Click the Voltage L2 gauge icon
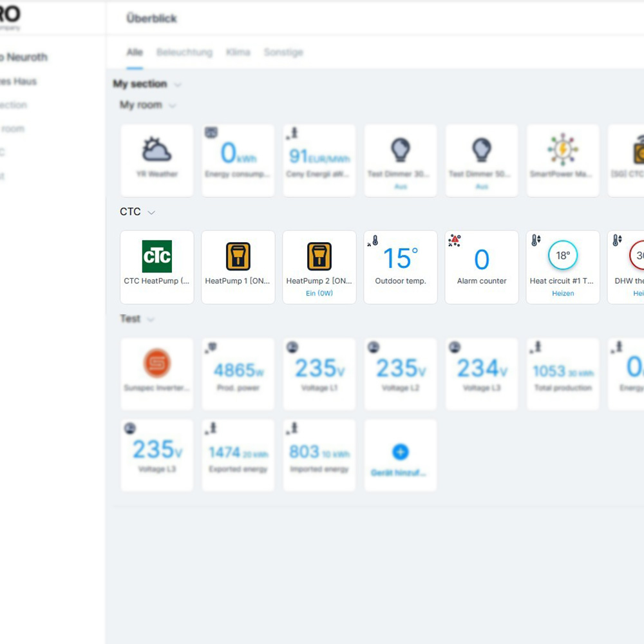 (374, 347)
